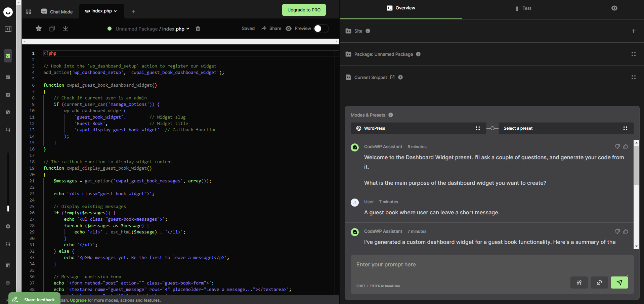This screenshot has height=304, width=644.
Task: Select the send prompt paper plane icon
Action: (x=619, y=283)
